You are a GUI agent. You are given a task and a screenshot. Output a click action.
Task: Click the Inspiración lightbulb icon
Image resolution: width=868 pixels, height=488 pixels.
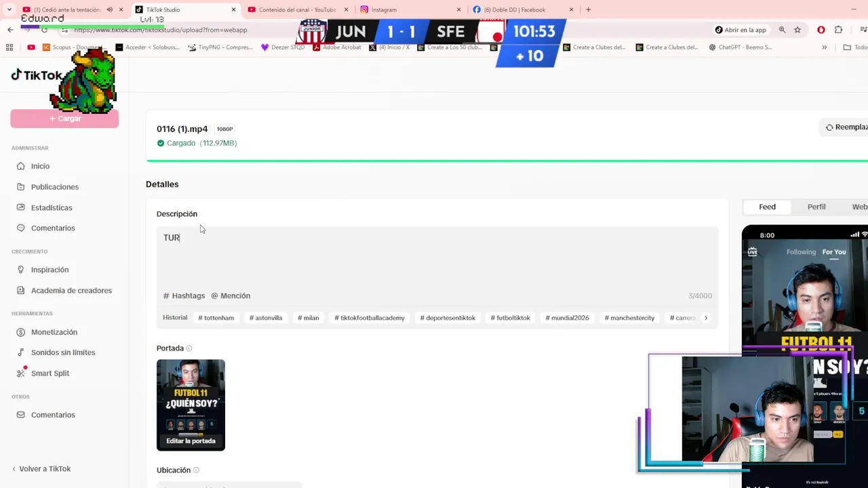(21, 270)
